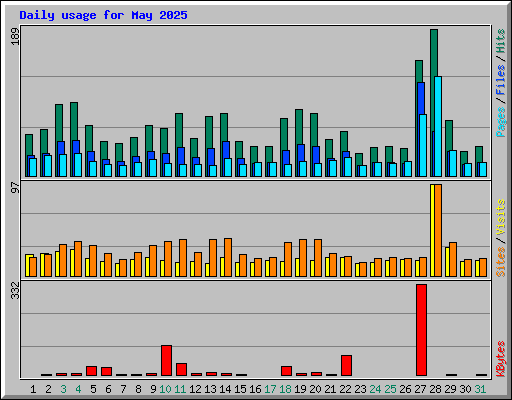Click day 1 on the x-axis
The image size is (512, 400).
33,389
